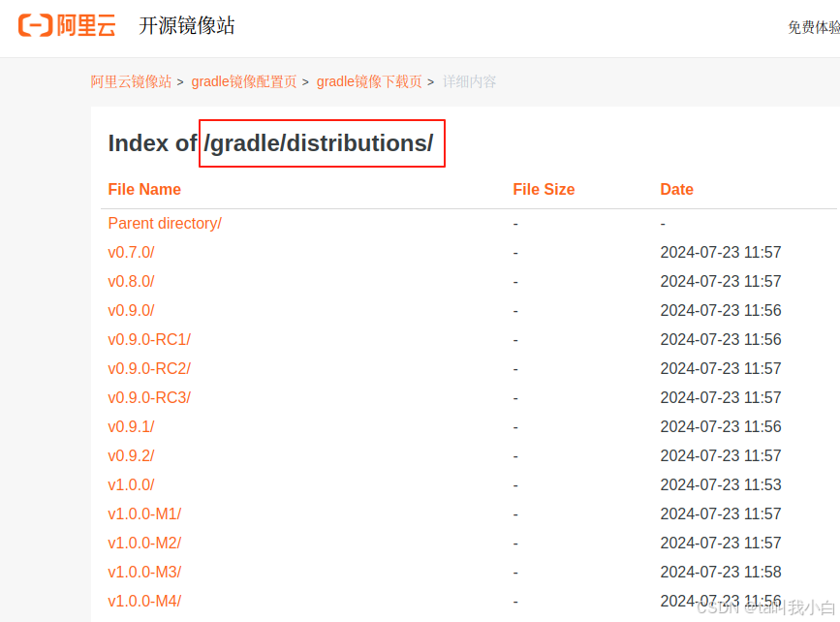840x622 pixels.
Task: Click the file size dash for v0.7.0/
Action: 515,253
